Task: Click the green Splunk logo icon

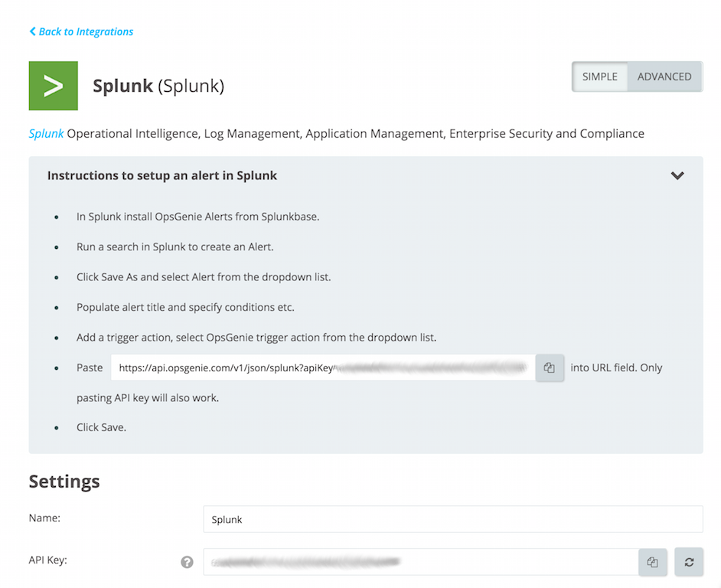Action: tap(53, 86)
